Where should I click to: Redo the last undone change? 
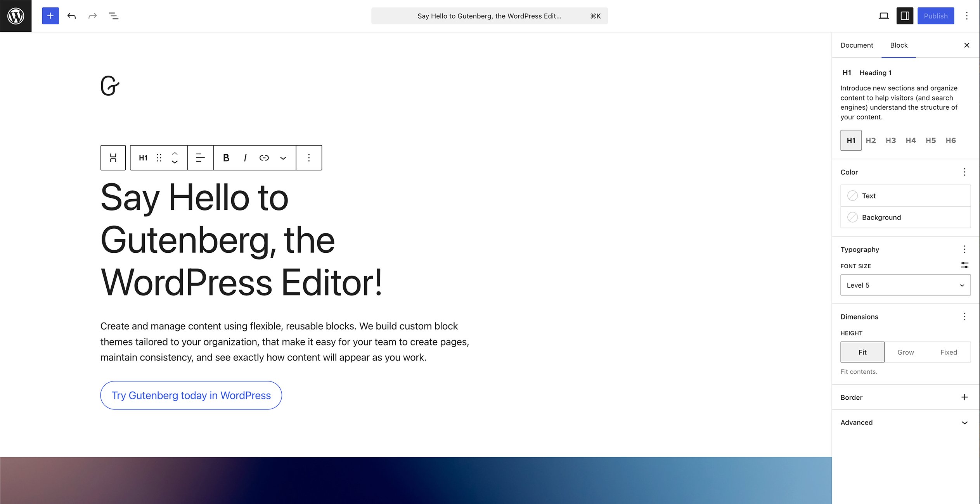(92, 16)
